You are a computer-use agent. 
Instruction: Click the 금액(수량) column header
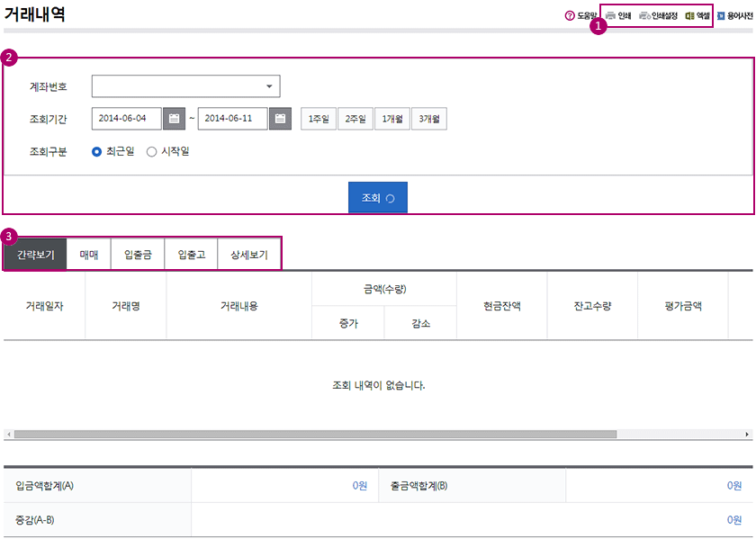[384, 289]
